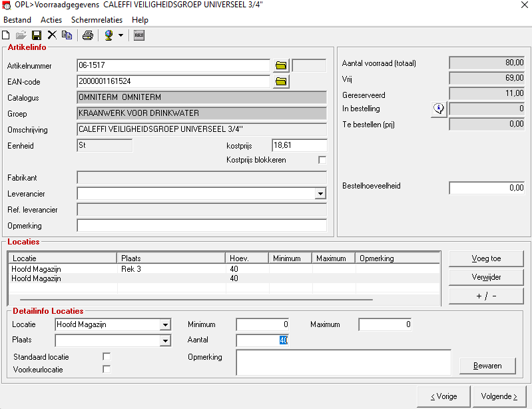Click the Gereserveerd value 11,00
The image size is (532, 409).
point(487,93)
